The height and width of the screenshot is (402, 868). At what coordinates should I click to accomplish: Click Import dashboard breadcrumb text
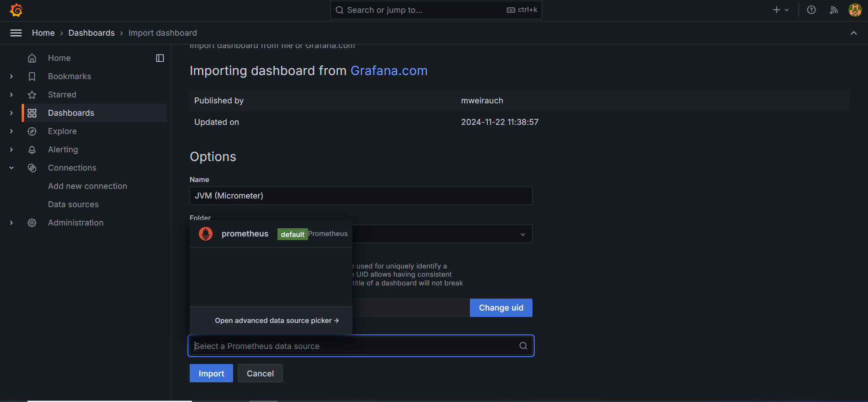pyautogui.click(x=163, y=33)
